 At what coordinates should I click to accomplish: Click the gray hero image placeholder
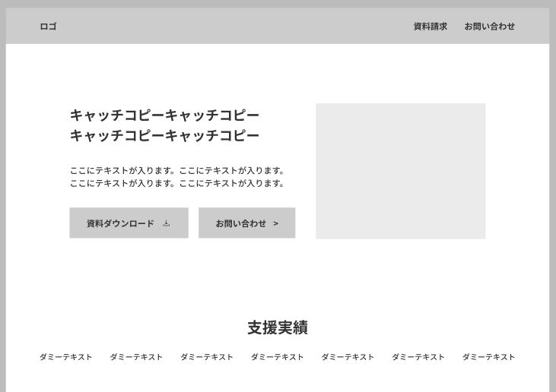tap(401, 171)
